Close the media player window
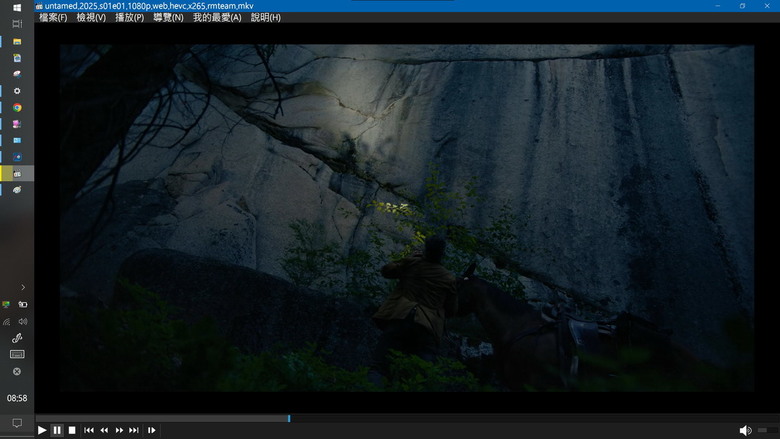The height and width of the screenshot is (439, 780). [767, 6]
